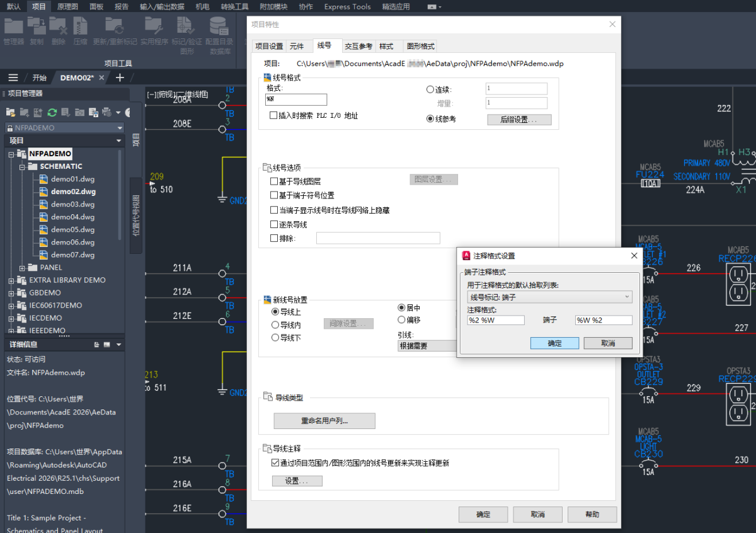
Task: Click 取消 in 注释格式设置 dialog
Action: click(608, 343)
